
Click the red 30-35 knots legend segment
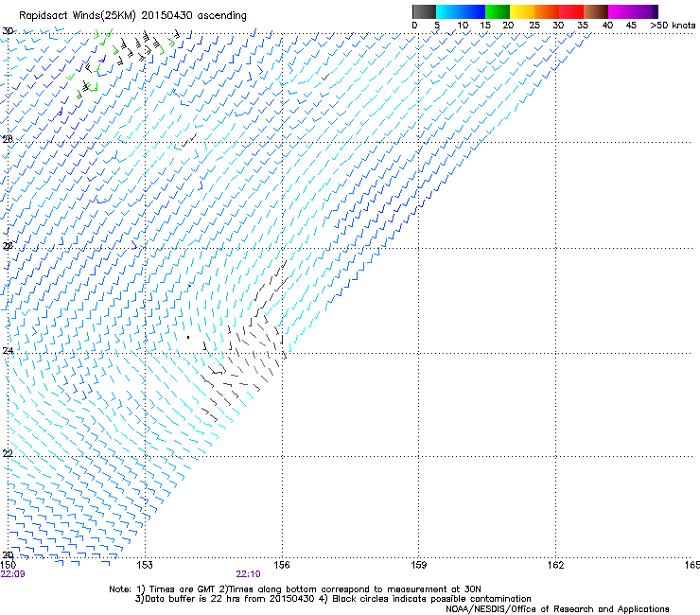(x=571, y=11)
